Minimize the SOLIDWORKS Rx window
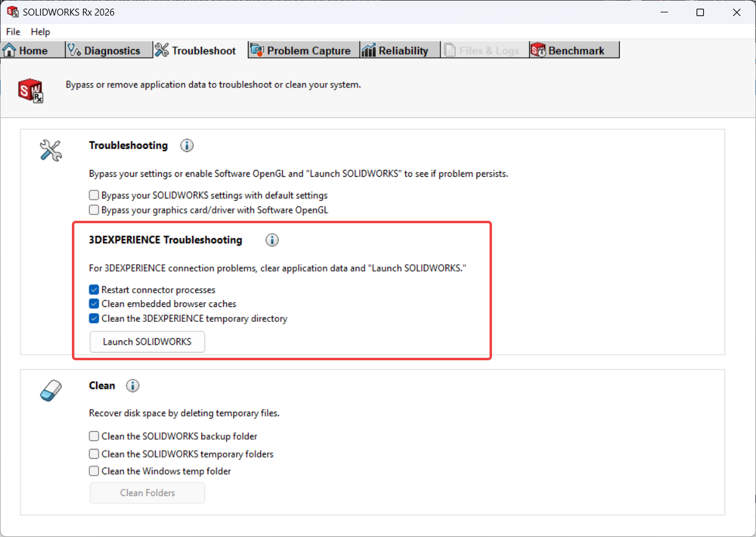Screen dimensions: 756x537 [x=664, y=12]
